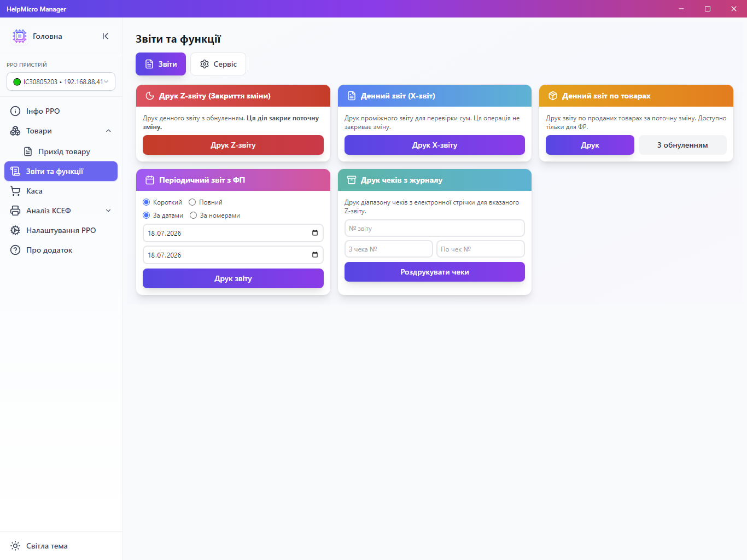Choose the За номерами radio option
The width and height of the screenshot is (747, 560).
tap(194, 215)
